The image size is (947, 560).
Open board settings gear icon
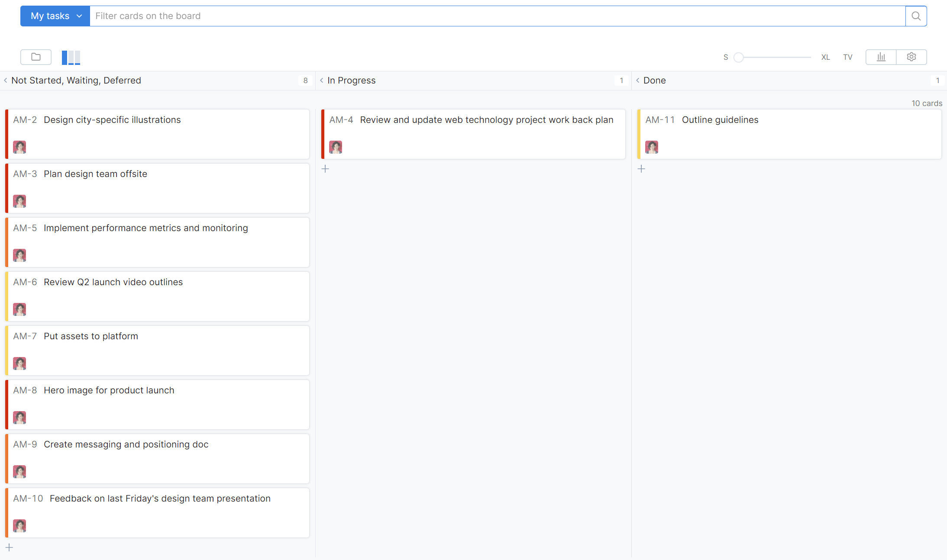click(911, 57)
